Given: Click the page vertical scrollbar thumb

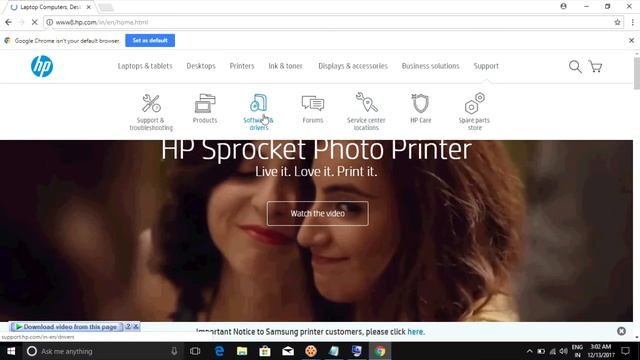Looking at the screenshot, I should pos(636,73).
